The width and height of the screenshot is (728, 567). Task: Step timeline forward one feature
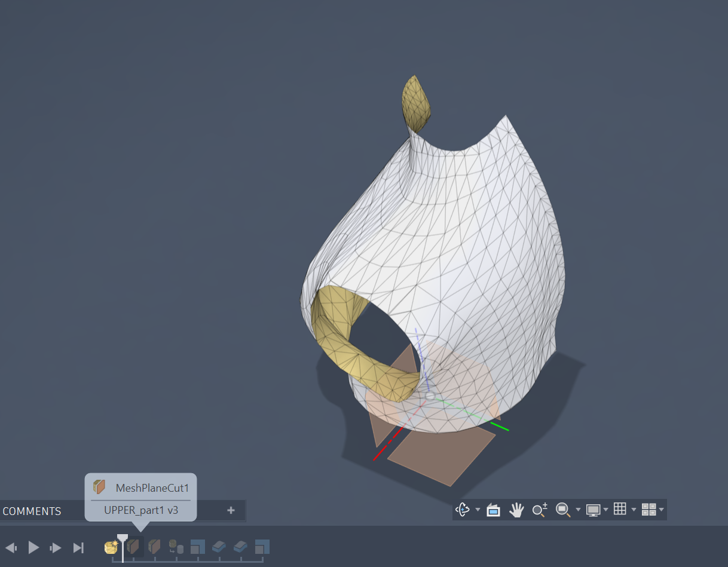point(56,547)
